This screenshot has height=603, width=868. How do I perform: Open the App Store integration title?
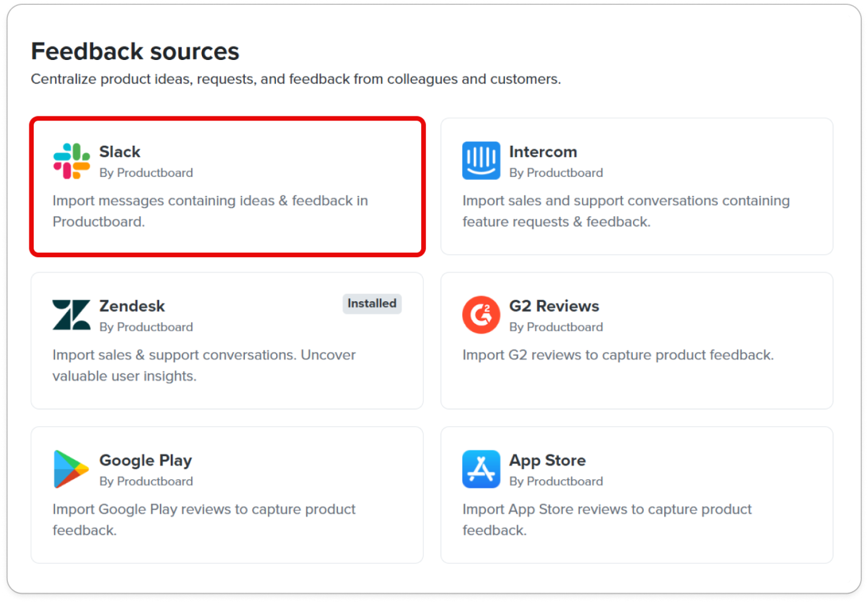pyautogui.click(x=547, y=460)
